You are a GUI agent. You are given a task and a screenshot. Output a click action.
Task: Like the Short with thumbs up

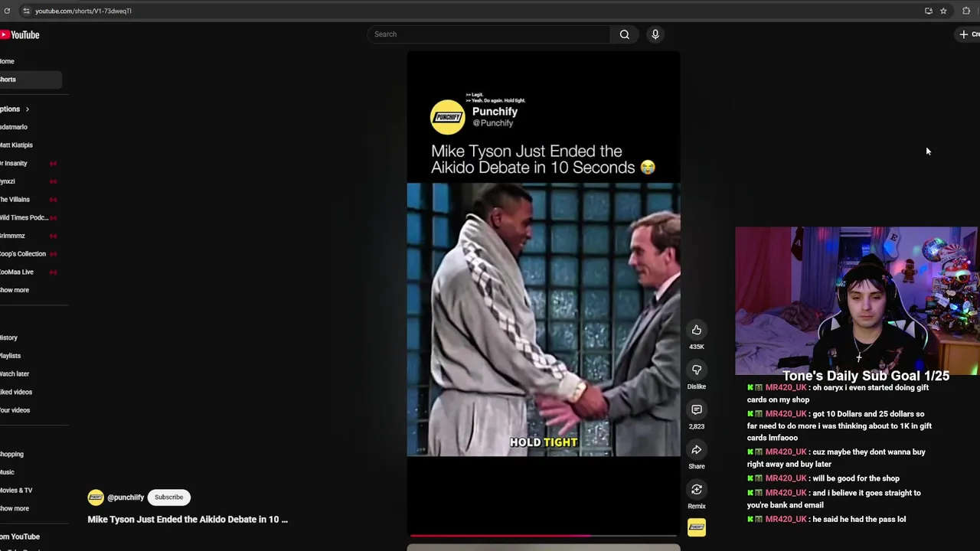pyautogui.click(x=697, y=330)
